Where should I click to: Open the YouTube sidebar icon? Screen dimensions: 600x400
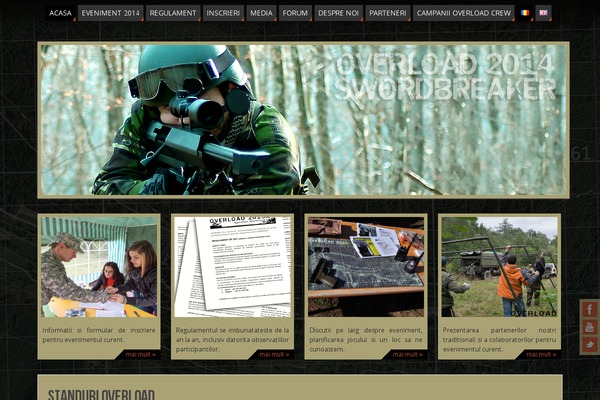(590, 327)
